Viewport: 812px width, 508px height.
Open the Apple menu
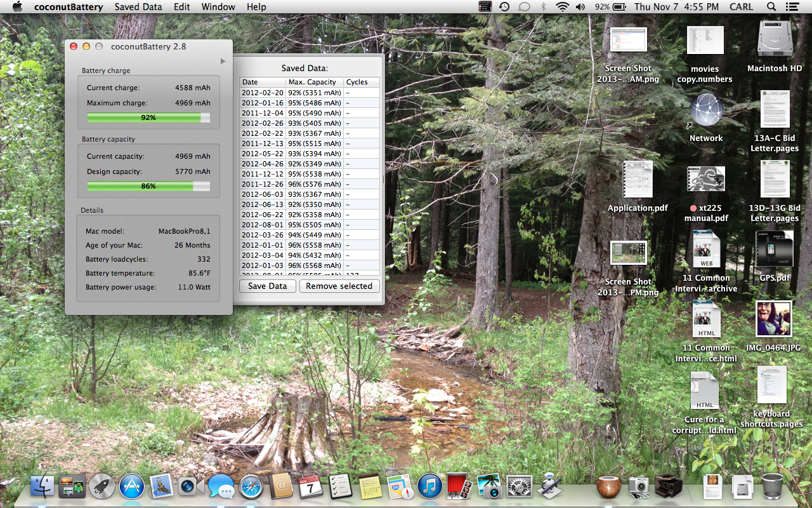click(x=17, y=7)
